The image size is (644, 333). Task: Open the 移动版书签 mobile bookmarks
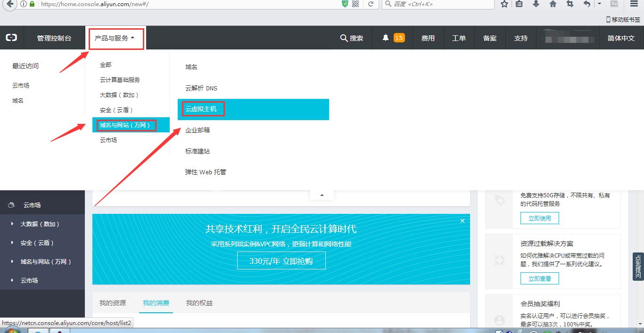pyautogui.click(x=623, y=19)
